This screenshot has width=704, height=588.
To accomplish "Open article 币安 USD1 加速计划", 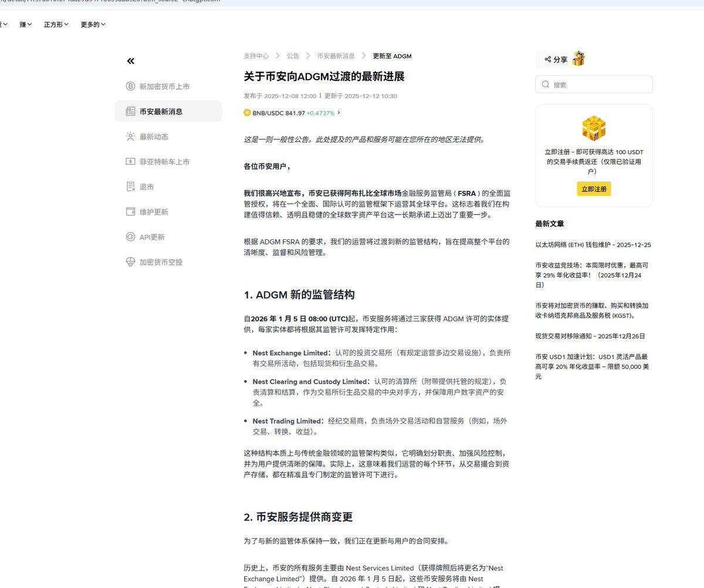I will click(x=593, y=366).
